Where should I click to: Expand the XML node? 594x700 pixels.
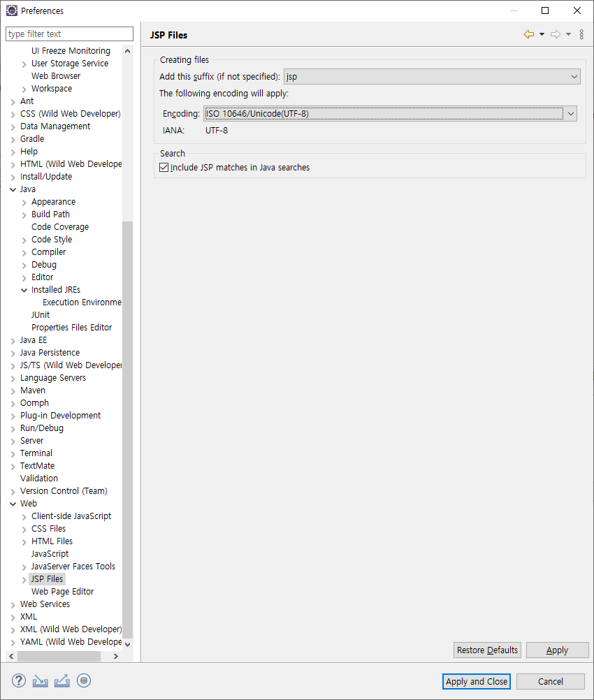pyautogui.click(x=13, y=617)
